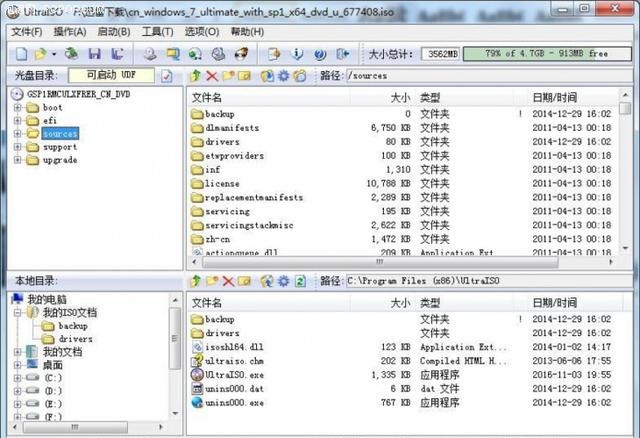Click the extract icon in disc toolbar
The height and width of the screenshot is (438, 640).
(x=267, y=76)
